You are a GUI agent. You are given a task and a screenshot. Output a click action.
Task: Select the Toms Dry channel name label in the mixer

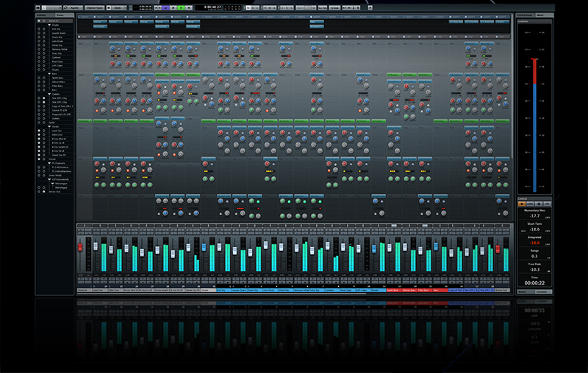click(317, 290)
